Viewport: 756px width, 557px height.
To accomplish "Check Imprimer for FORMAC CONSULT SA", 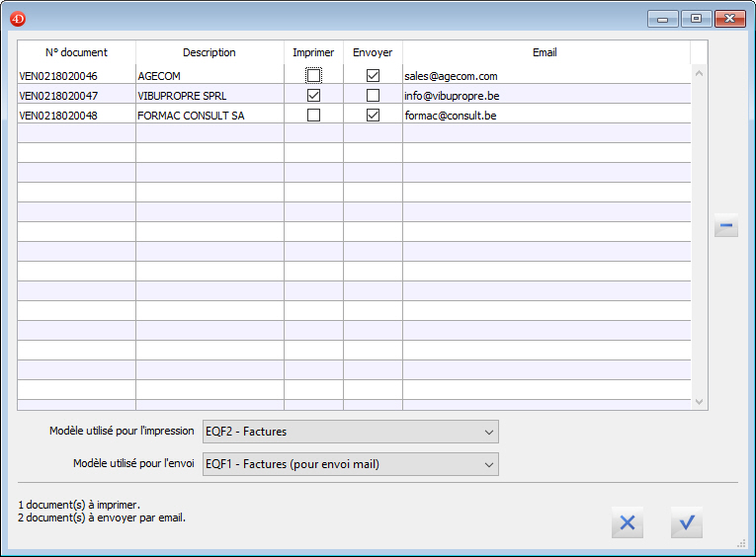I will (x=313, y=116).
